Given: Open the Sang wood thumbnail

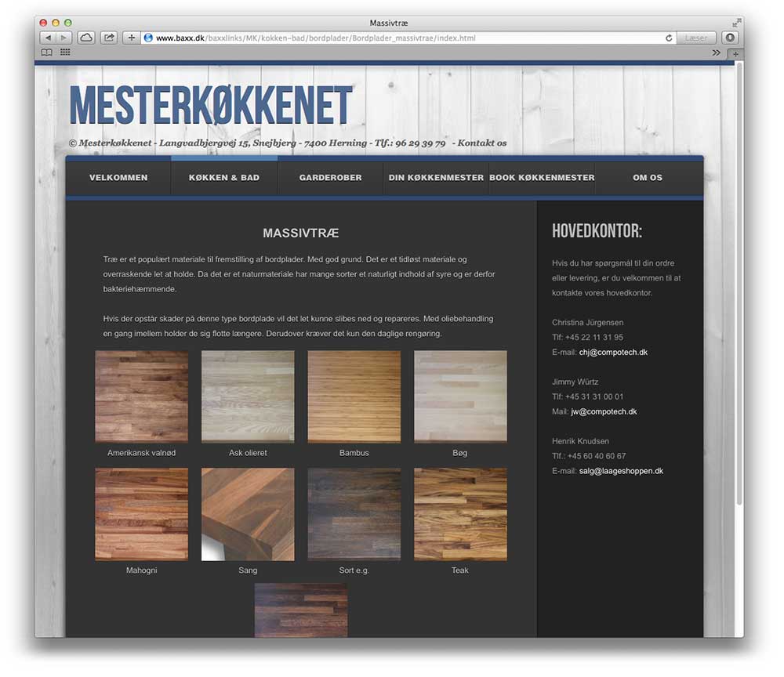Looking at the screenshot, I should pos(248,514).
